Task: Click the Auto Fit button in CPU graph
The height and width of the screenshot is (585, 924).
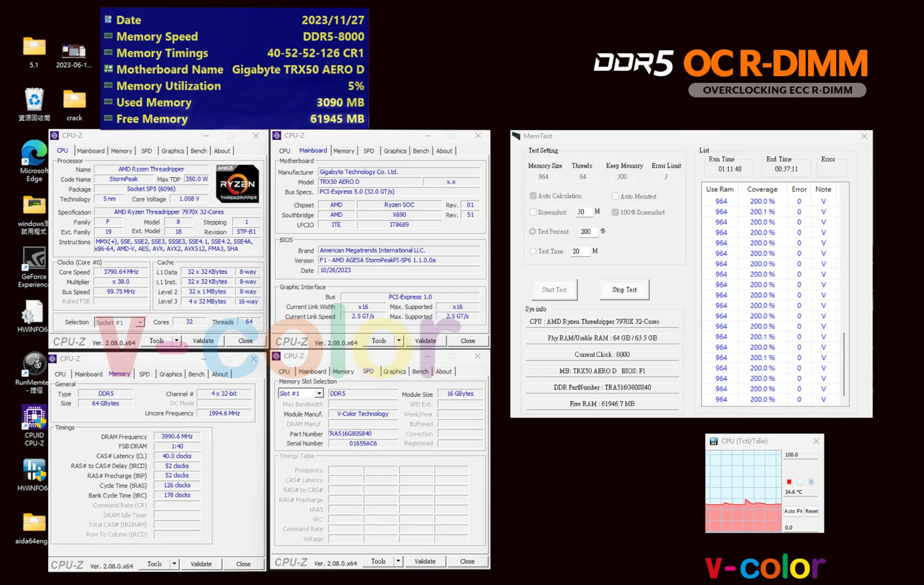Action: point(793,511)
